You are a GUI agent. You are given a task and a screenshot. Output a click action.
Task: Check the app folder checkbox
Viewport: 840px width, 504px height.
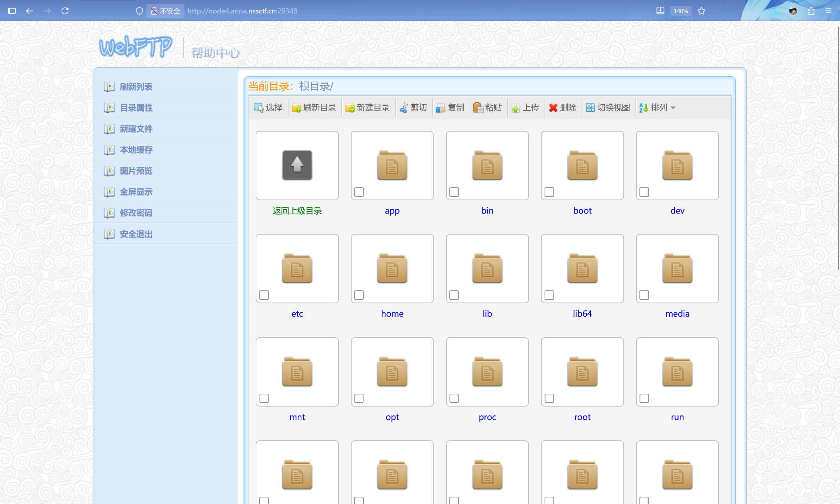click(x=359, y=192)
